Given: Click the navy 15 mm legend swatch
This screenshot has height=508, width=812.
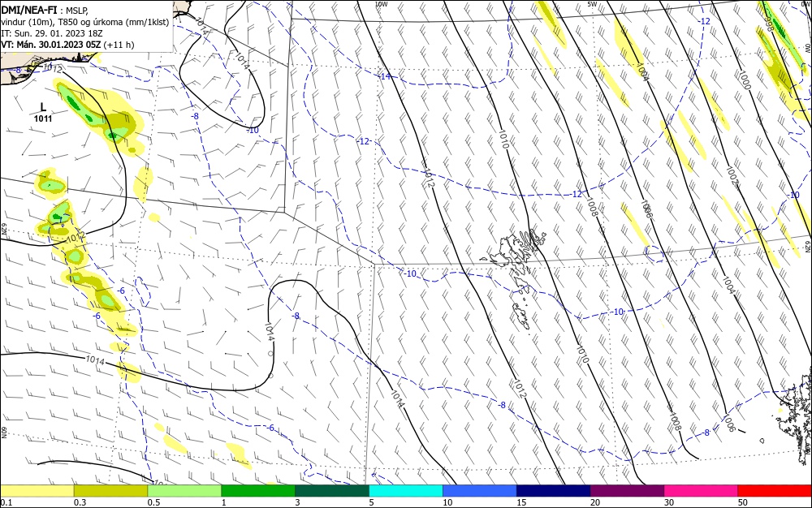Looking at the screenshot, I should click(554, 491).
